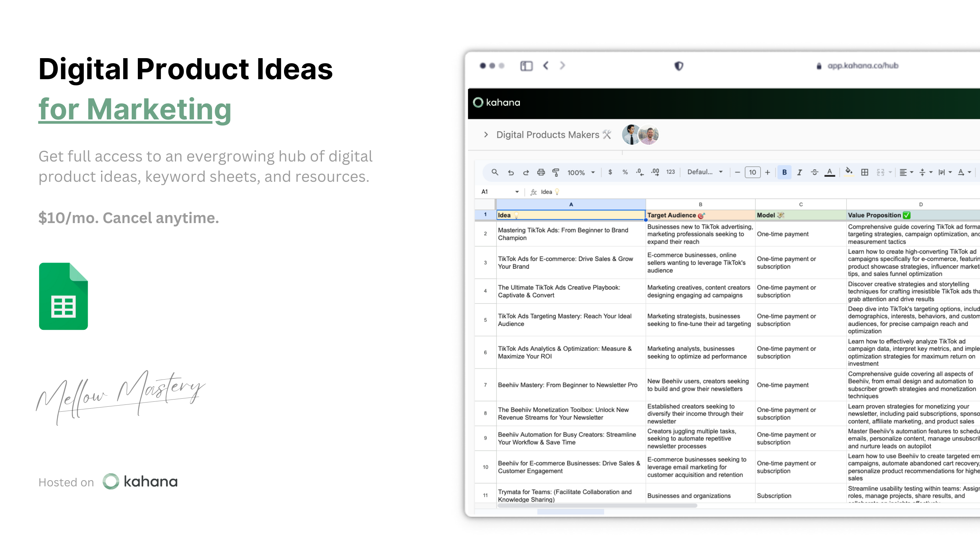The height and width of the screenshot is (551, 980).
Task: Open the 123 more formats menu
Action: (x=671, y=172)
